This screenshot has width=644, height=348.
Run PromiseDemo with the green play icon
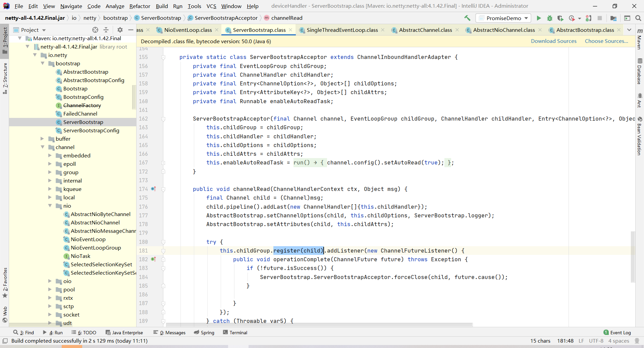[539, 18]
